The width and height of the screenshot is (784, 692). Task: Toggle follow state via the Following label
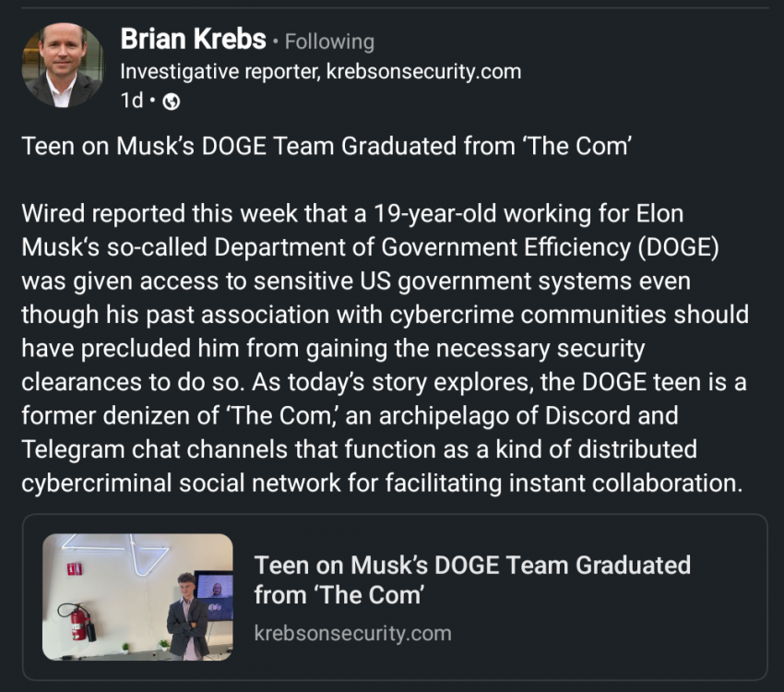(328, 41)
